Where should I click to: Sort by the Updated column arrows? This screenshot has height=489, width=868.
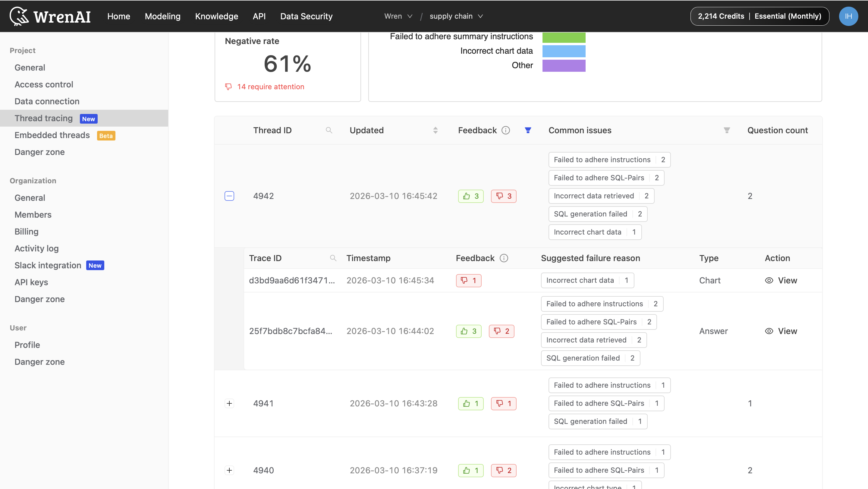(435, 131)
